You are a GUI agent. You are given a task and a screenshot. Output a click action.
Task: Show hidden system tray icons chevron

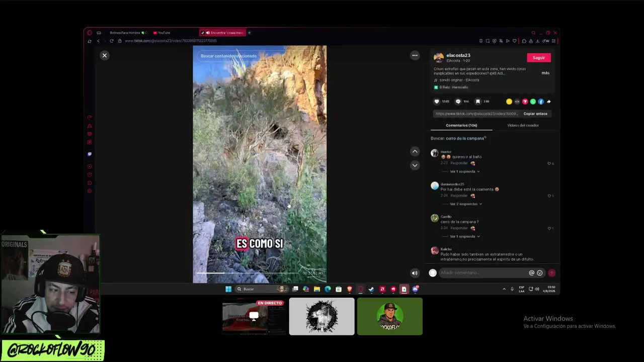click(504, 289)
